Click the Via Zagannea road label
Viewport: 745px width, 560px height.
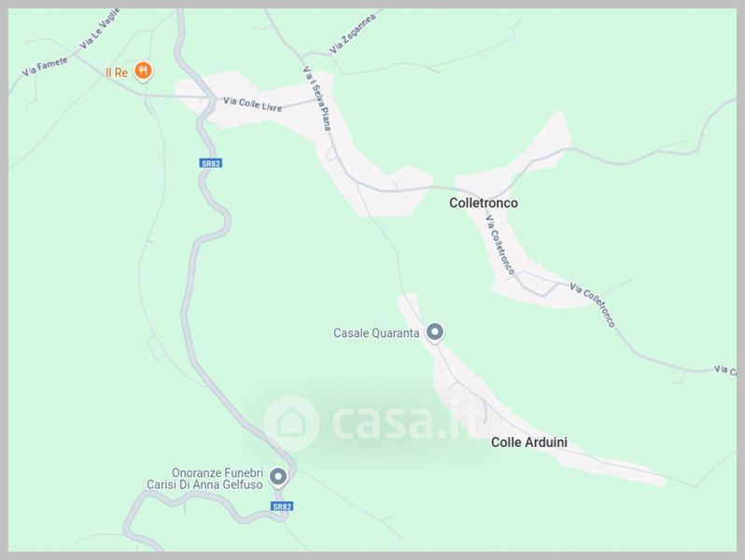pyautogui.click(x=353, y=34)
